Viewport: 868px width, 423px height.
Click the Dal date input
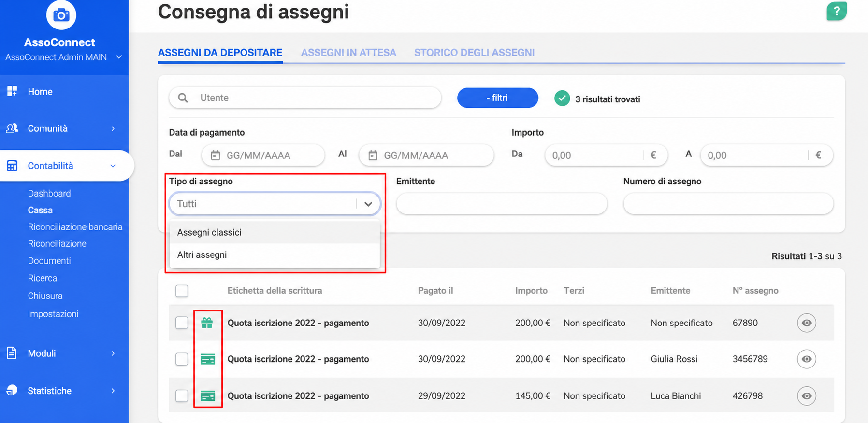point(263,155)
